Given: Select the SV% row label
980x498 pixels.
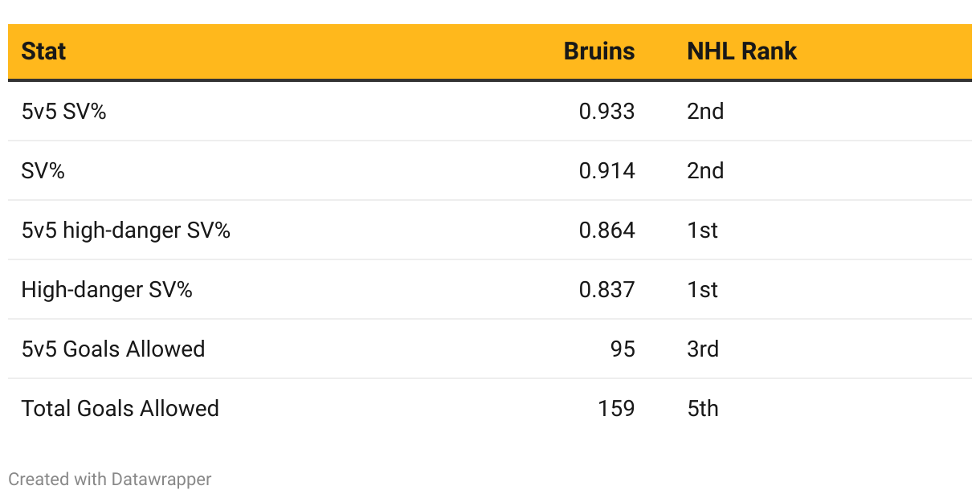Looking at the screenshot, I should [x=43, y=171].
